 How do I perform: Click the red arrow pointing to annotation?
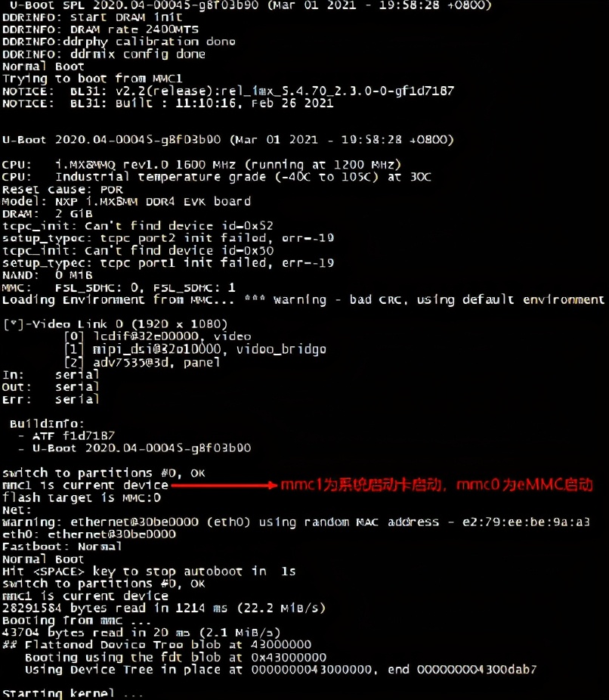[x=224, y=485]
